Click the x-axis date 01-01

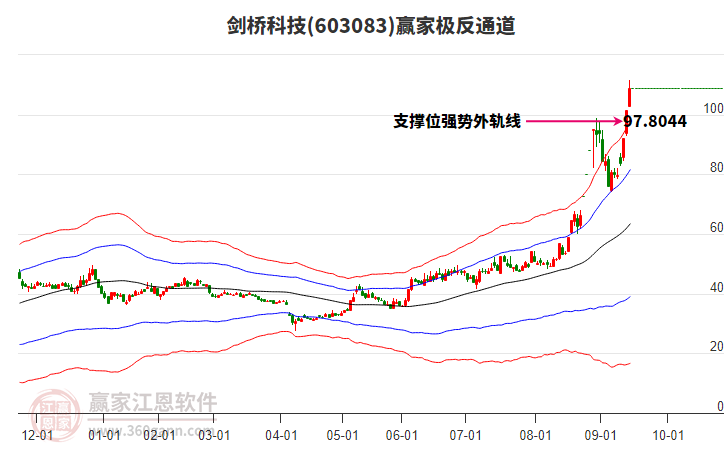pos(104,436)
